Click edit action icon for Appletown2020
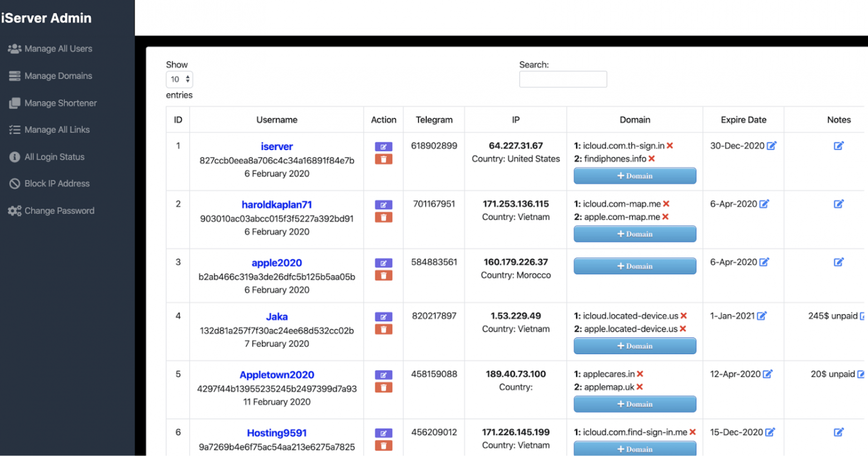 [383, 375]
